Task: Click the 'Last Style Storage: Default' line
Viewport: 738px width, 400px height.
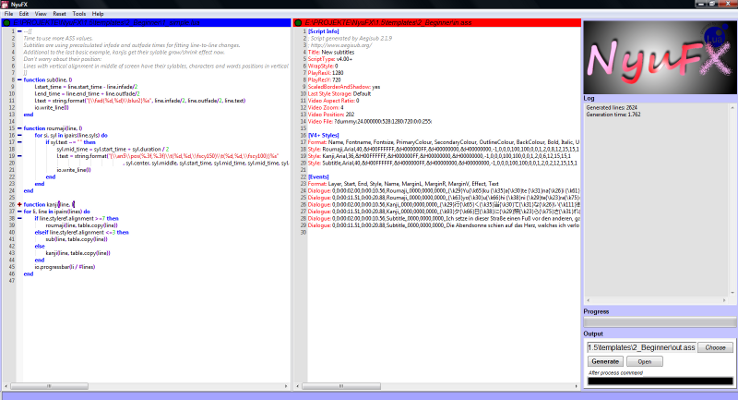Action: pos(339,94)
